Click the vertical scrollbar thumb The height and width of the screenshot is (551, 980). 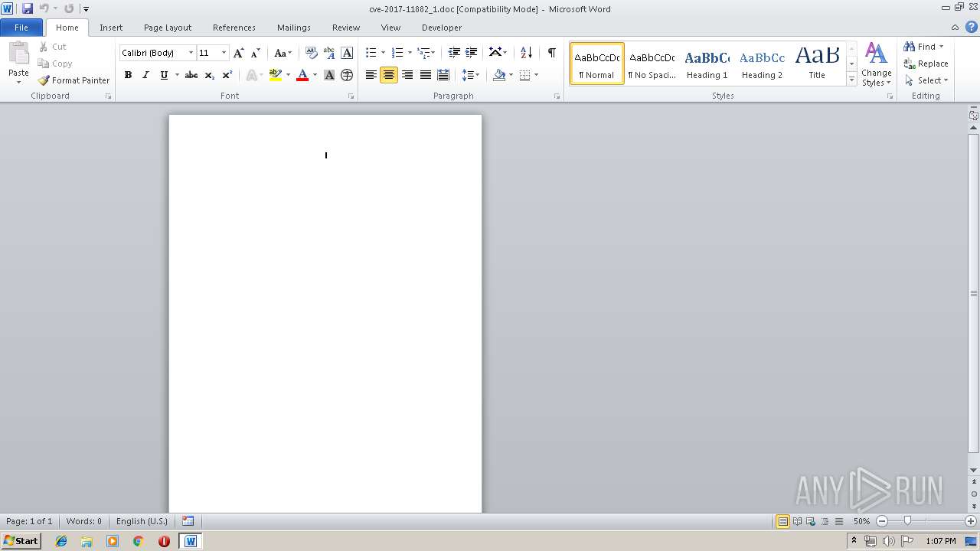[974, 292]
